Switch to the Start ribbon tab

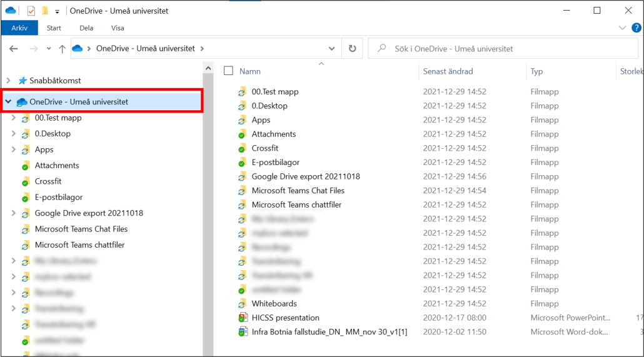[x=54, y=28]
